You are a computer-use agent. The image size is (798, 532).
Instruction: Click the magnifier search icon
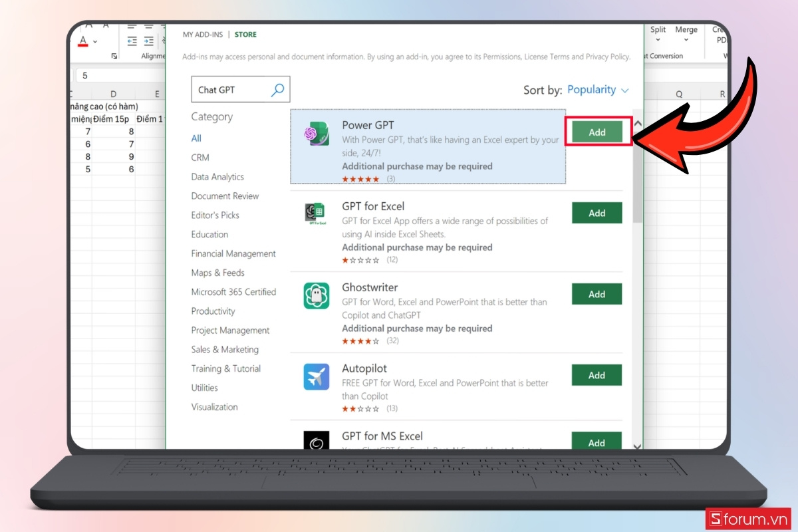click(278, 90)
